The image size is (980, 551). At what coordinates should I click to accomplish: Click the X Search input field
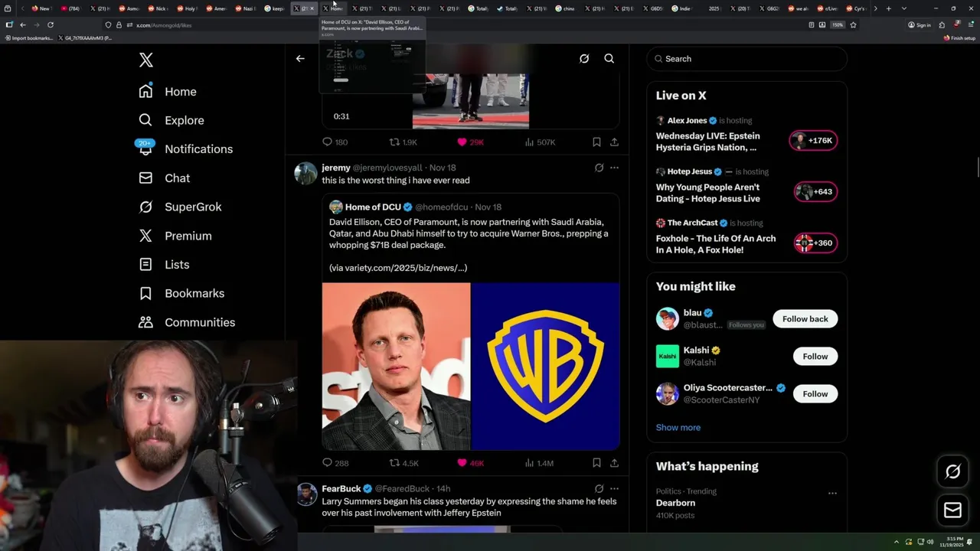[x=746, y=59]
